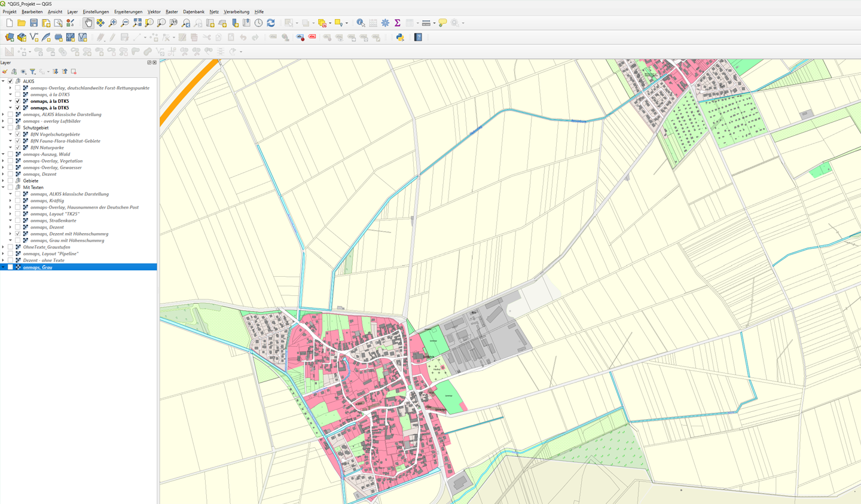
Task: Toggle BfN Naturparke layer checkbox
Action: tap(18, 148)
